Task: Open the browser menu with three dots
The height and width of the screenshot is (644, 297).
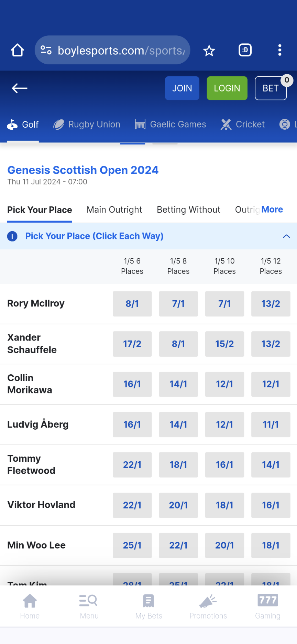Action: [x=279, y=50]
